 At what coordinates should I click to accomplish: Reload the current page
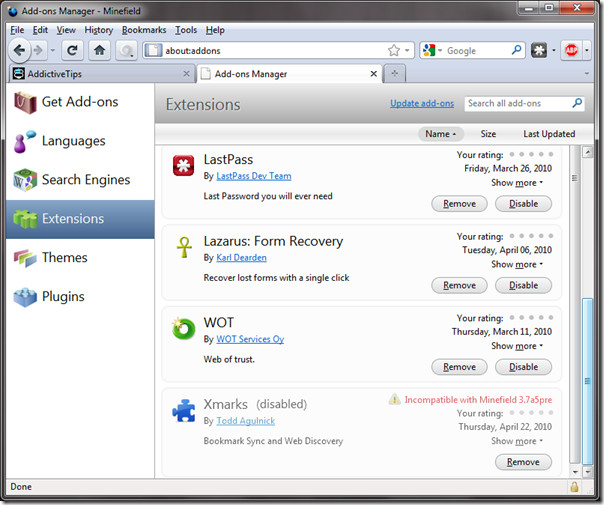coord(72,50)
